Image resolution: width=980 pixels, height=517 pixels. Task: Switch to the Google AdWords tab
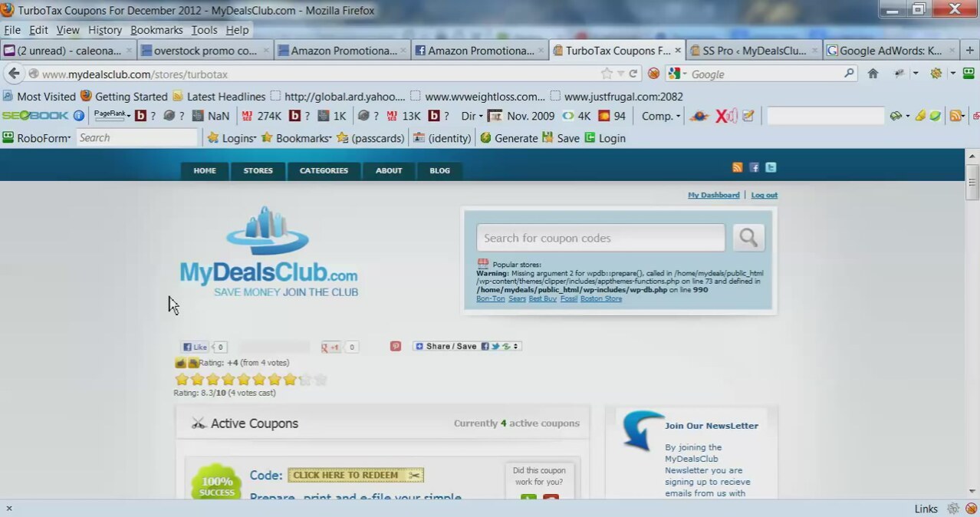click(891, 51)
